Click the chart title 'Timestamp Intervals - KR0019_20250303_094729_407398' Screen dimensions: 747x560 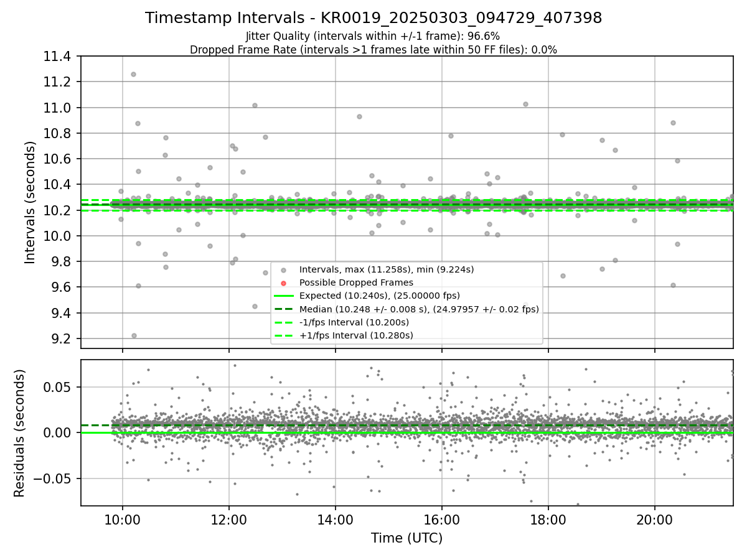pyautogui.click(x=374, y=18)
